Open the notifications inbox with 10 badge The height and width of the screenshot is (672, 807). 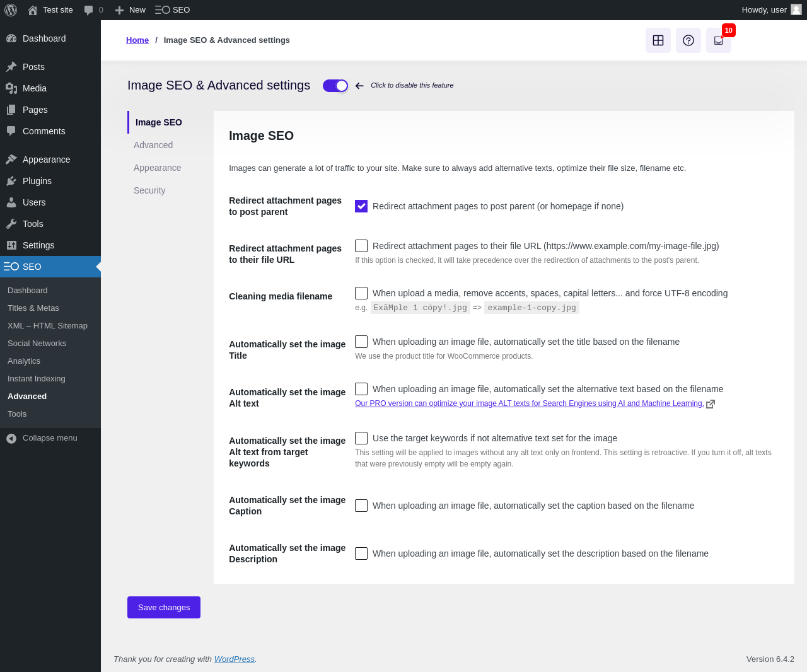tap(719, 40)
